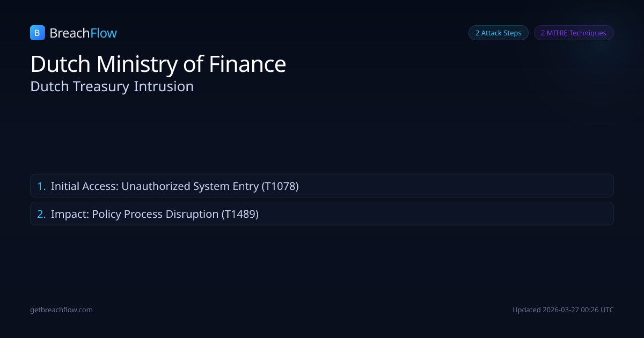Click the Dutch Treasury Intrusion subtitle
The width and height of the screenshot is (644, 338).
pos(112,86)
